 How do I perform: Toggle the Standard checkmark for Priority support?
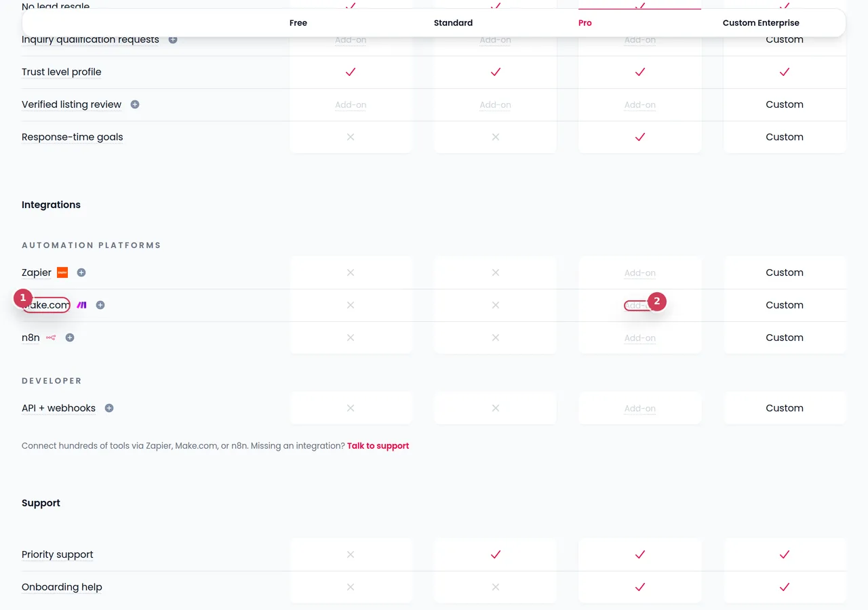(495, 554)
